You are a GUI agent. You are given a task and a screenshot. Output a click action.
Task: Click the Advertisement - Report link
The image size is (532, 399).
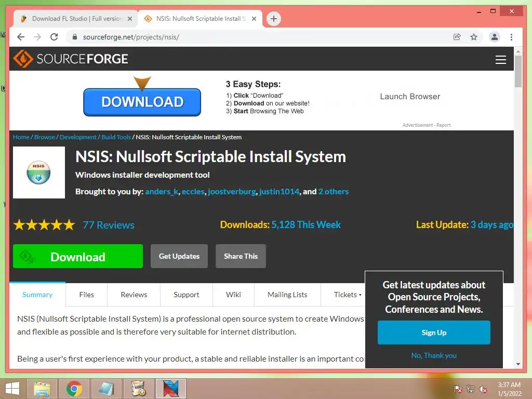427,125
